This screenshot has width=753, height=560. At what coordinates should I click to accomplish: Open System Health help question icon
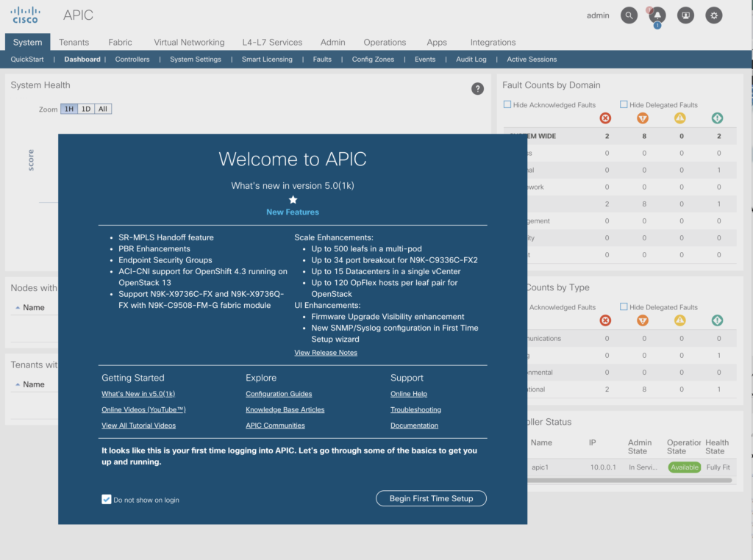pos(477,89)
